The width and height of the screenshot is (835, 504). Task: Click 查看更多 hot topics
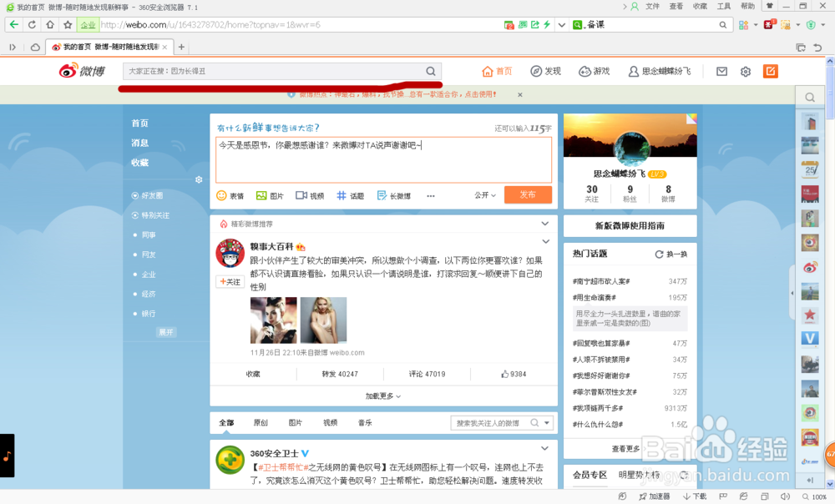625,449
